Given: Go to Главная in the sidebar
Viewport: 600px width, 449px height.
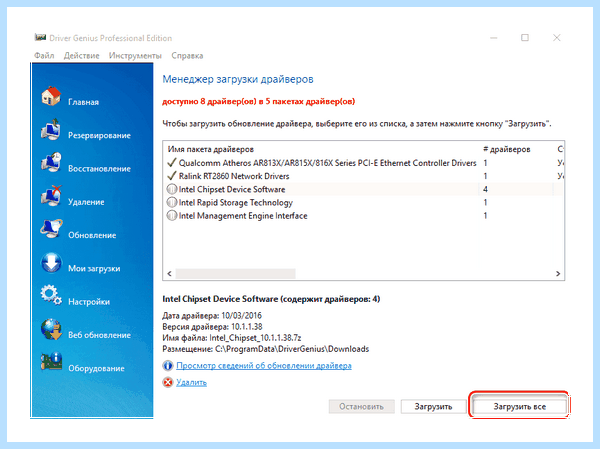Looking at the screenshot, I should [x=83, y=102].
